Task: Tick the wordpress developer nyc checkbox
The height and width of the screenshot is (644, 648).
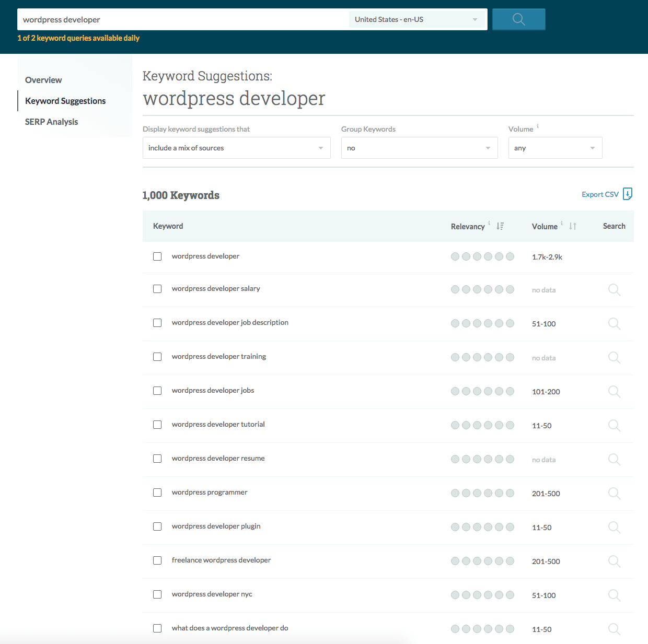Action: coord(157,594)
